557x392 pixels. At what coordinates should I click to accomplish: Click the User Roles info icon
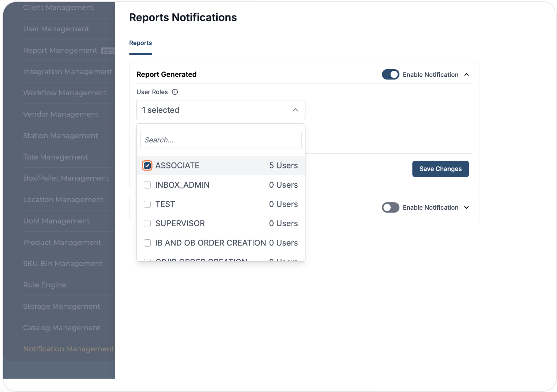click(x=175, y=92)
